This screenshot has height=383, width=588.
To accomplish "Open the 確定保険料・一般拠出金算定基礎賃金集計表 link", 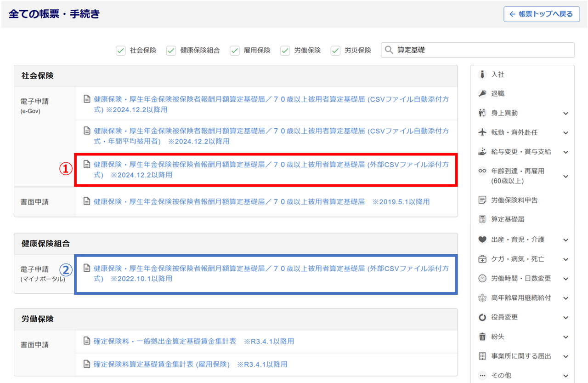I will (x=165, y=341).
